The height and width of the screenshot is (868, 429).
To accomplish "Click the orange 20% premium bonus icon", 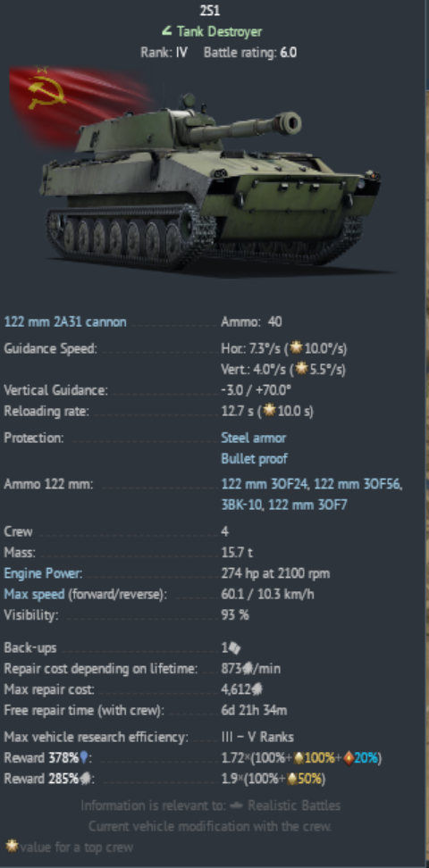I will 348,758.
